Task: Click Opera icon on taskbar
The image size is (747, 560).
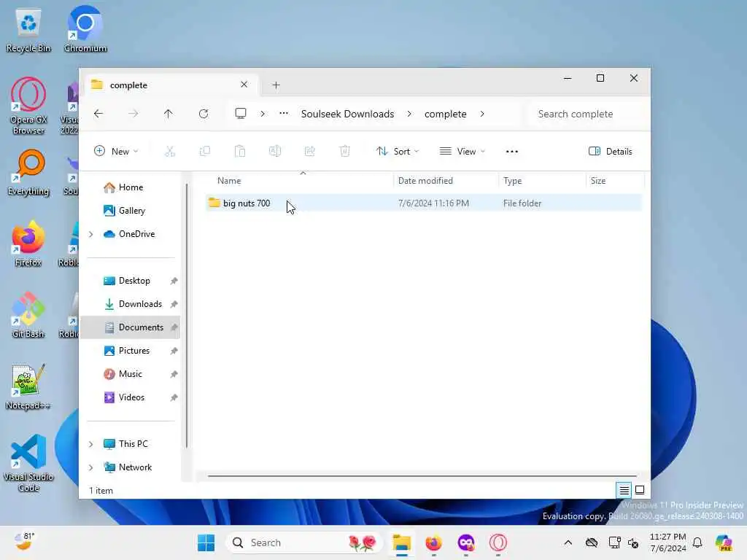Action: pos(498,542)
